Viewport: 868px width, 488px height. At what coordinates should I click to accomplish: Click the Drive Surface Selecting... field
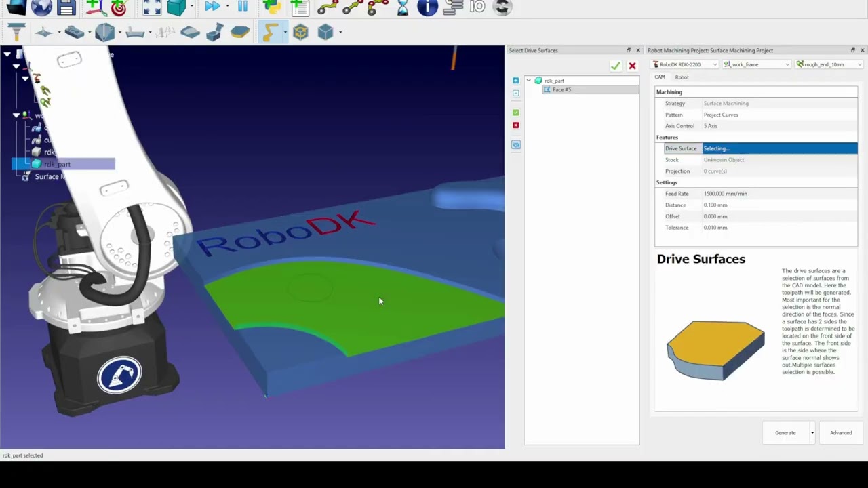click(x=780, y=148)
